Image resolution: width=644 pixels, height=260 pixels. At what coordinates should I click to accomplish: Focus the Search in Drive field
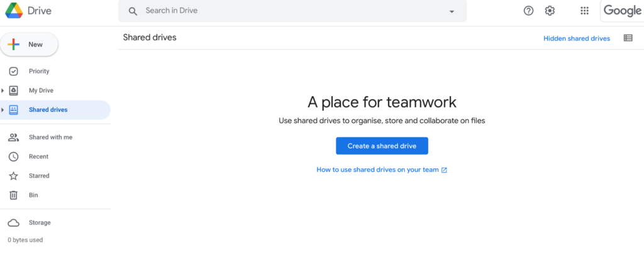[x=292, y=11]
